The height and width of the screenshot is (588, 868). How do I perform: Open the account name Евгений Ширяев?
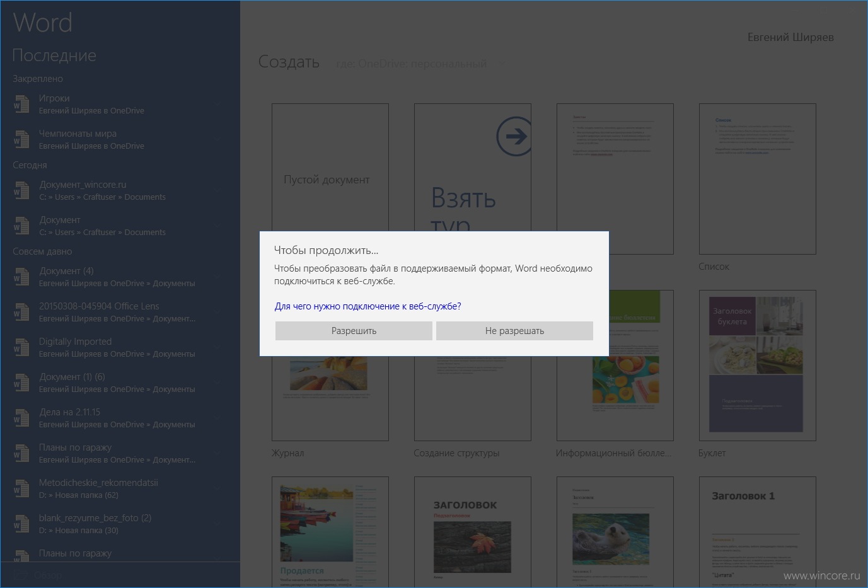(790, 37)
